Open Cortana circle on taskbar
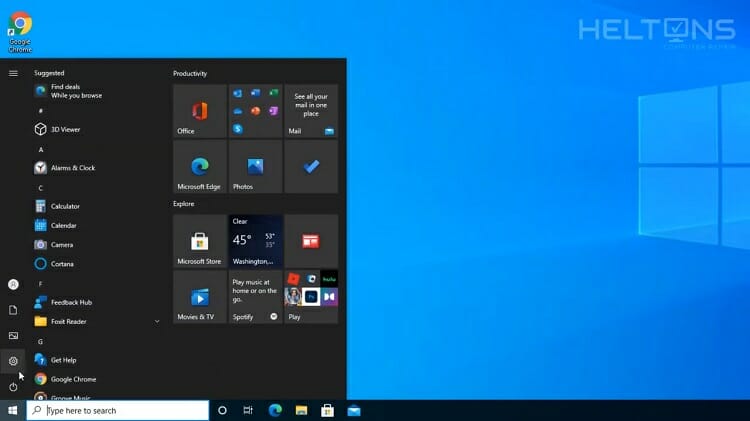 [222, 410]
